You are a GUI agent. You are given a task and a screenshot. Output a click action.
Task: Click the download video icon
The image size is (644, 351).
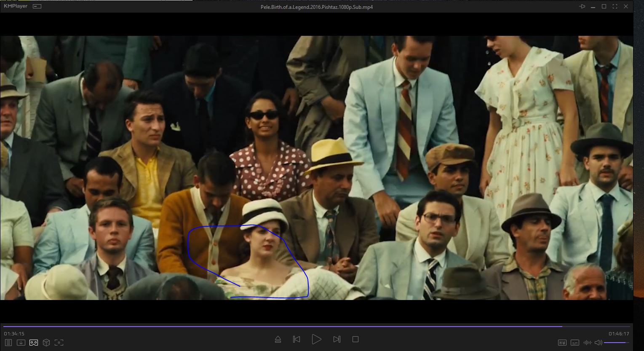(21, 343)
